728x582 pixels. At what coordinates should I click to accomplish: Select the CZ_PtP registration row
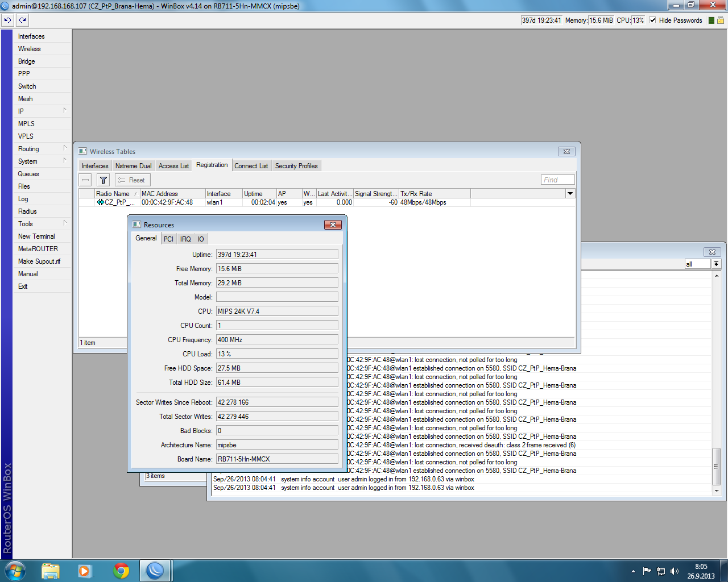tap(327, 202)
